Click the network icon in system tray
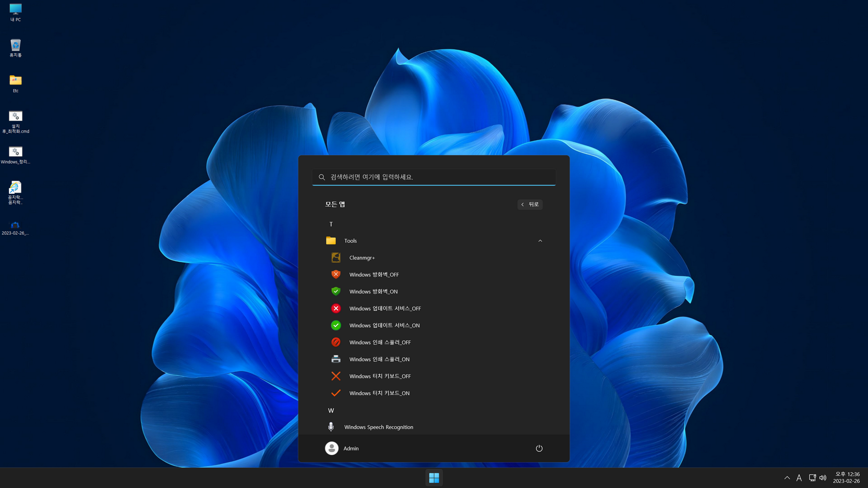868x488 pixels. (812, 478)
